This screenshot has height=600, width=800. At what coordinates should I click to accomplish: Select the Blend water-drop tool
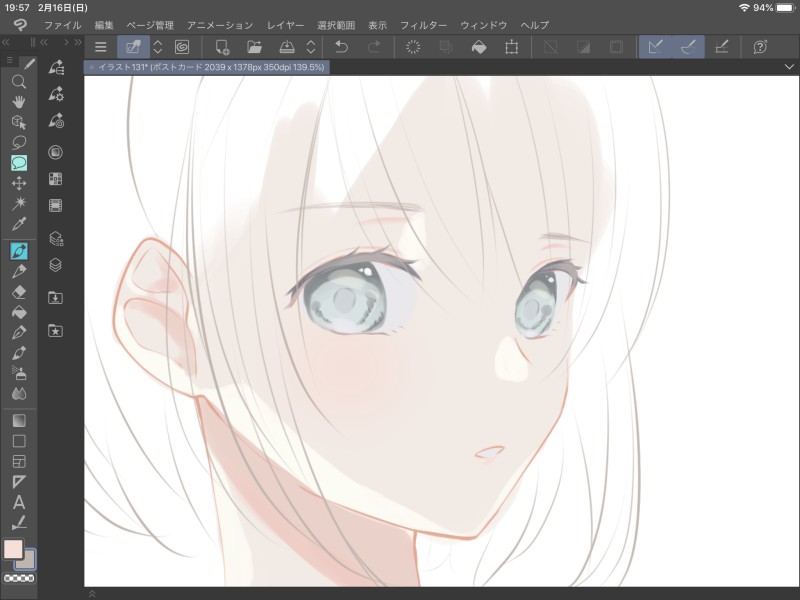click(19, 393)
